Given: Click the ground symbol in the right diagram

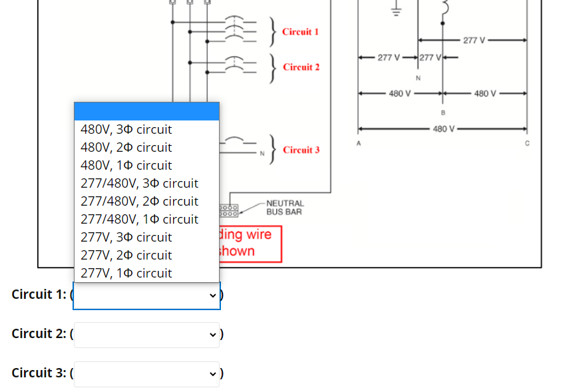Looking at the screenshot, I should click(x=395, y=9).
